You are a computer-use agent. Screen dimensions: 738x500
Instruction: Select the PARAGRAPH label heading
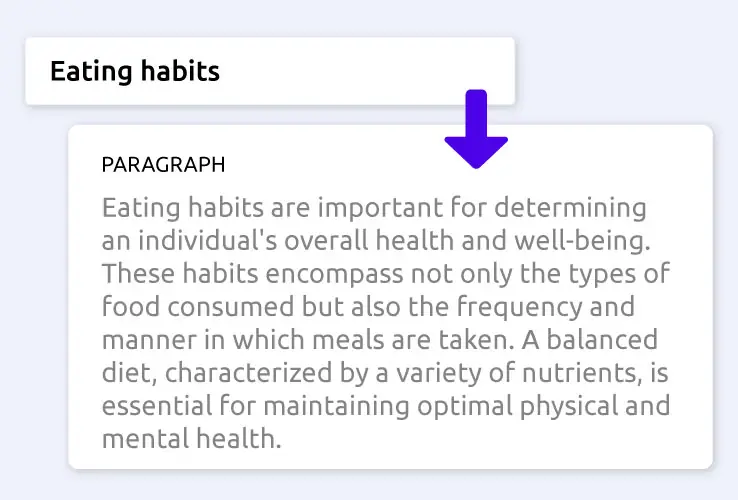pyautogui.click(x=163, y=165)
